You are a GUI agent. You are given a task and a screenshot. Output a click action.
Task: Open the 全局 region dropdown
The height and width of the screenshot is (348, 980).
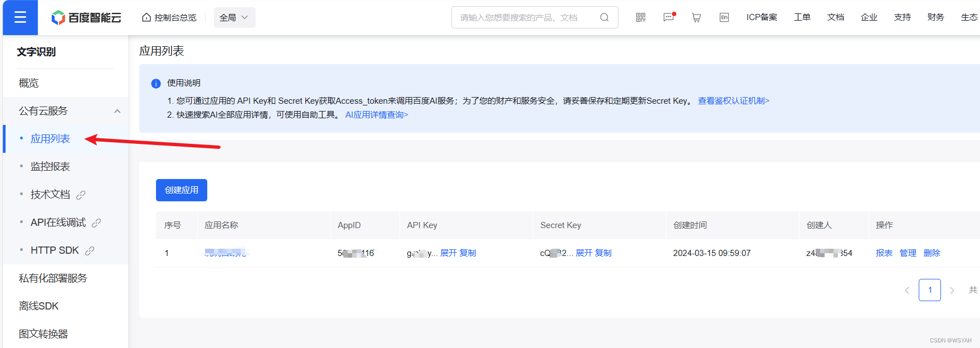pyautogui.click(x=235, y=17)
